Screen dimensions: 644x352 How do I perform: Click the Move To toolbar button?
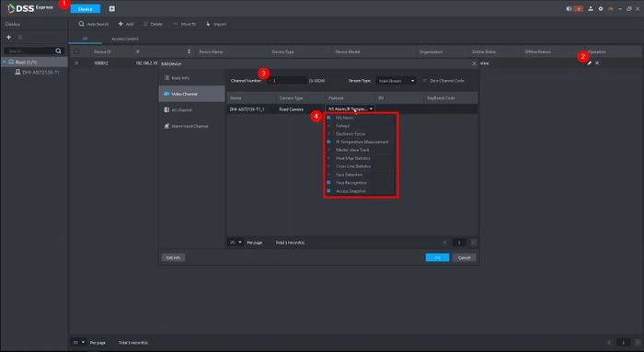[x=184, y=24]
